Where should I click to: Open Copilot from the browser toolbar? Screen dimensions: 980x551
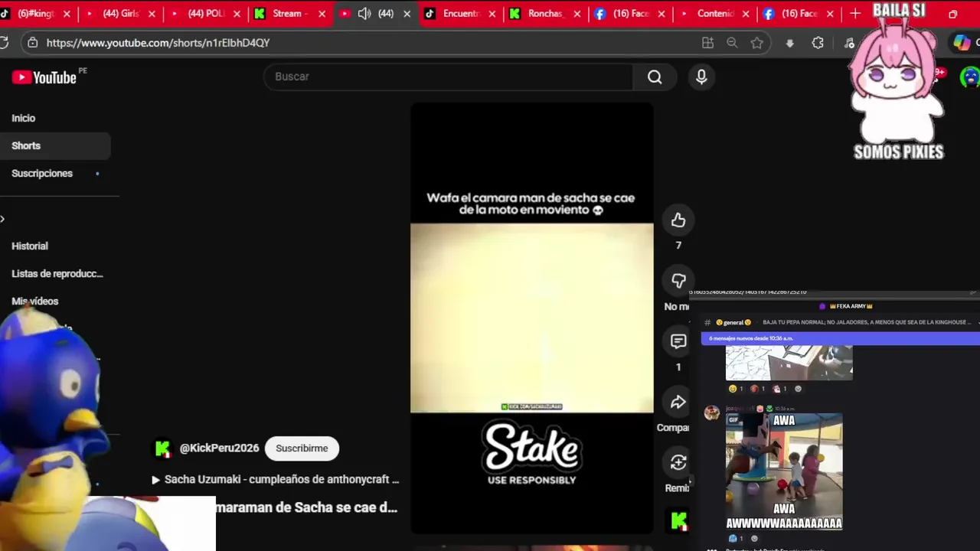[962, 43]
